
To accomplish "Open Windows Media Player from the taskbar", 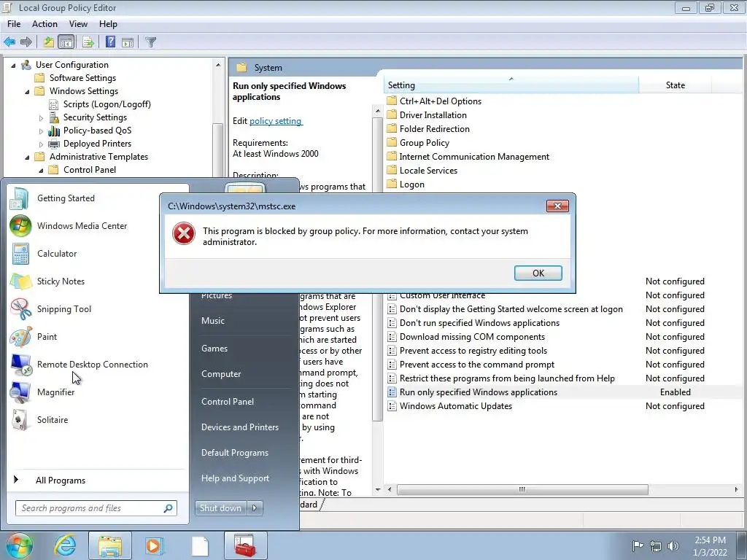I will tap(153, 545).
